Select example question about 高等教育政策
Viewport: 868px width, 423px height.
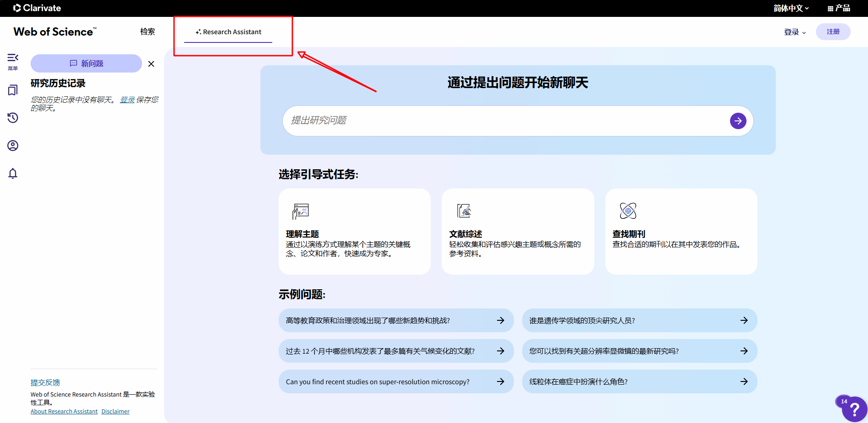pyautogui.click(x=396, y=320)
